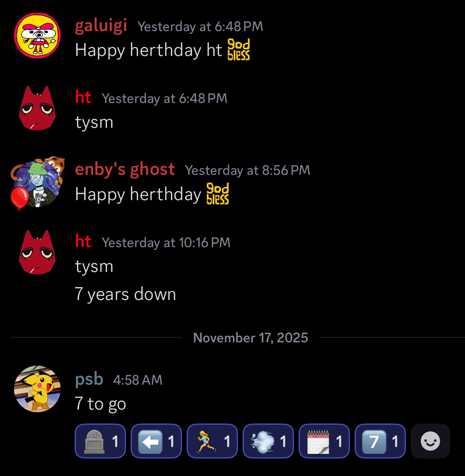Open psb's Pikachu avatar
Viewport: 465px width, 476px height.
[37, 389]
